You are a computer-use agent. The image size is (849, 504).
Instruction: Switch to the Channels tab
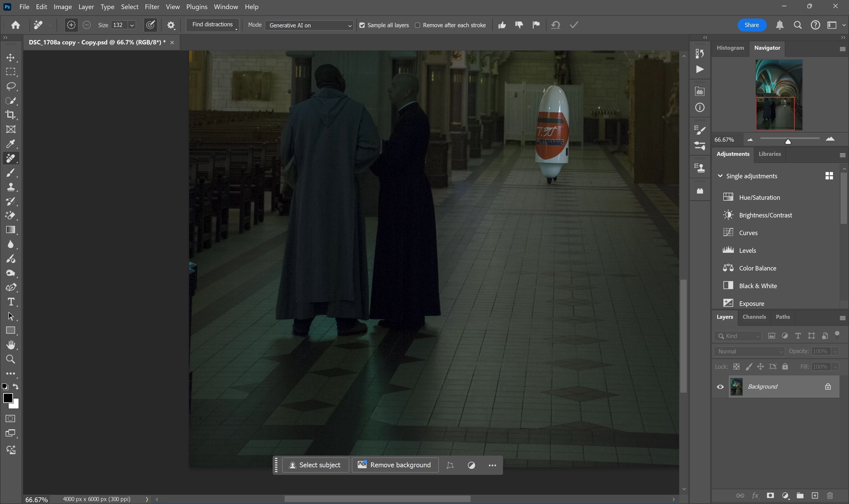coord(754,317)
